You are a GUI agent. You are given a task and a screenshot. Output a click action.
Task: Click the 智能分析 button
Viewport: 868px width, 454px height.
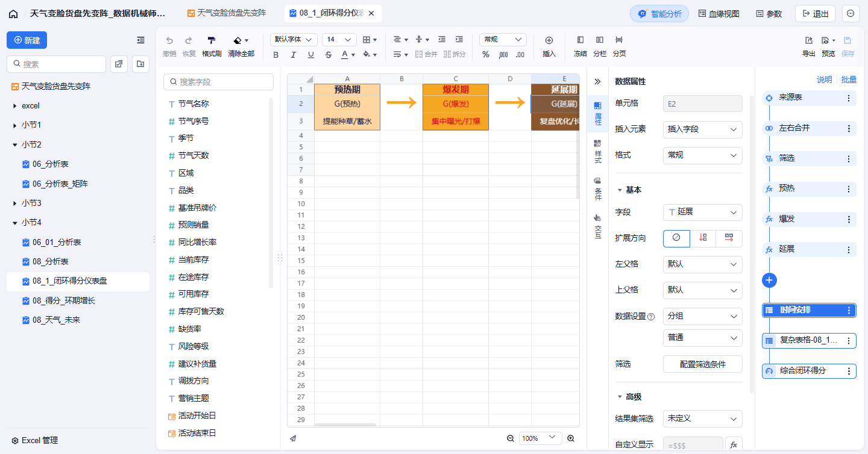point(659,14)
